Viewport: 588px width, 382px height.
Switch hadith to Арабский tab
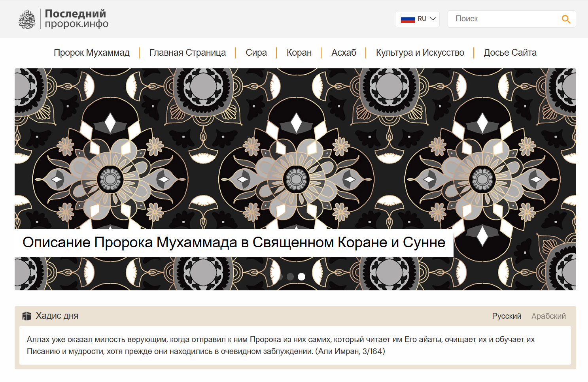[x=548, y=316]
